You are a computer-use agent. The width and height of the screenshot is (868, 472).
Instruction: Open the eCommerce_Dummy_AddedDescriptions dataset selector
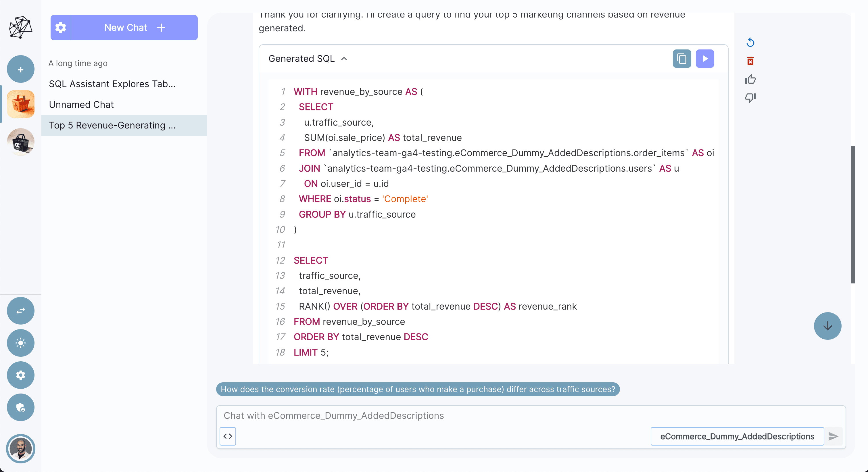click(737, 436)
